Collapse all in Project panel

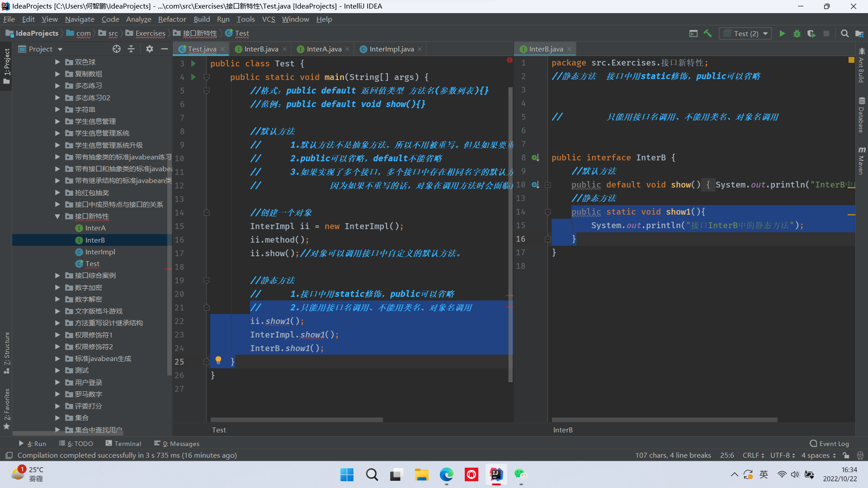(x=131, y=49)
